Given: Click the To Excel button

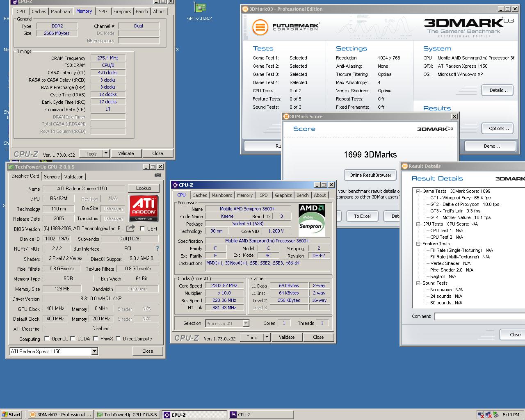Looking at the screenshot, I should (x=362, y=216).
